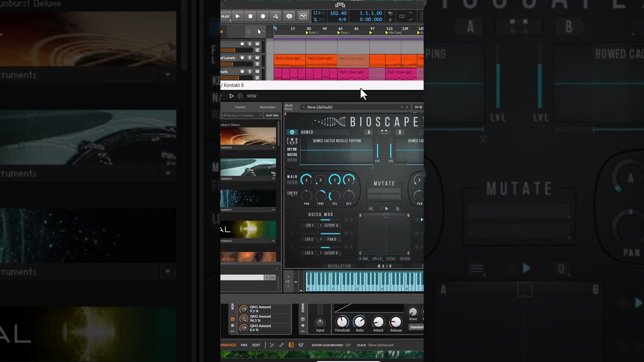The image size is (644, 362).
Task: Mute the orange Pad Lunaris track
Action: click(257, 58)
